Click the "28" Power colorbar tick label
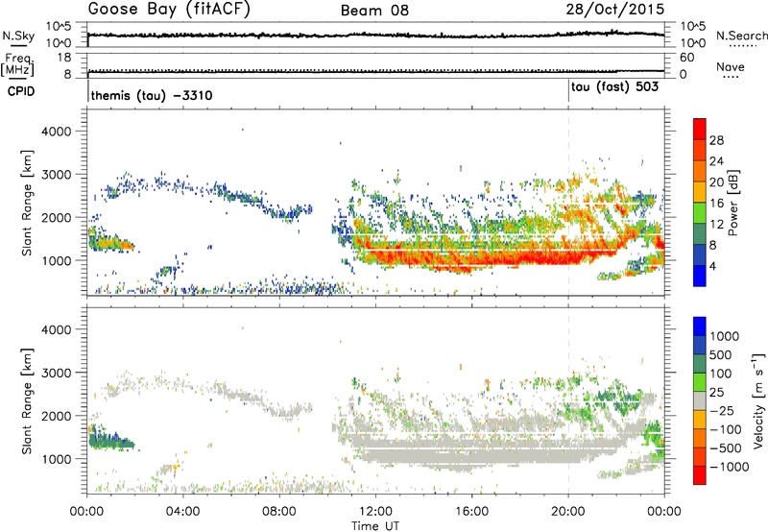768x532 pixels. [x=716, y=140]
